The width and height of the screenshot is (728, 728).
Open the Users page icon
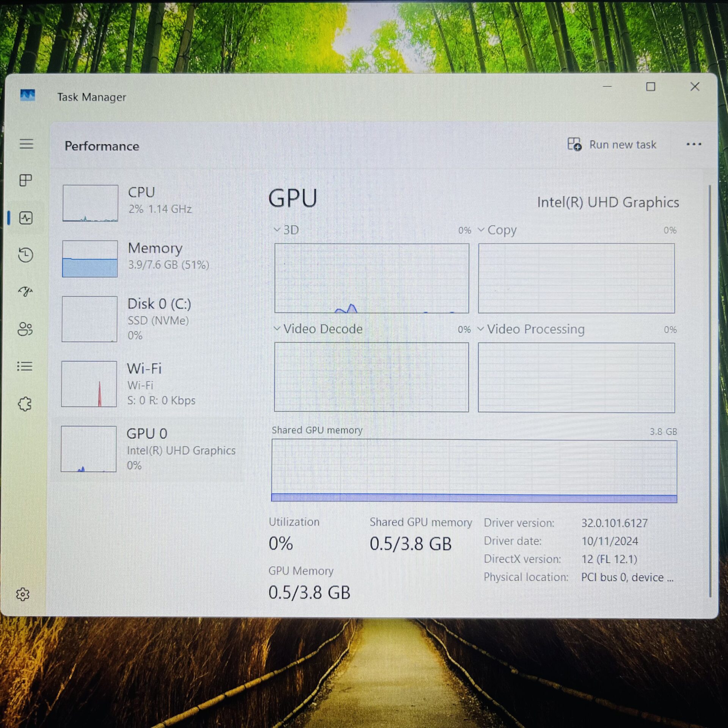[x=25, y=329]
